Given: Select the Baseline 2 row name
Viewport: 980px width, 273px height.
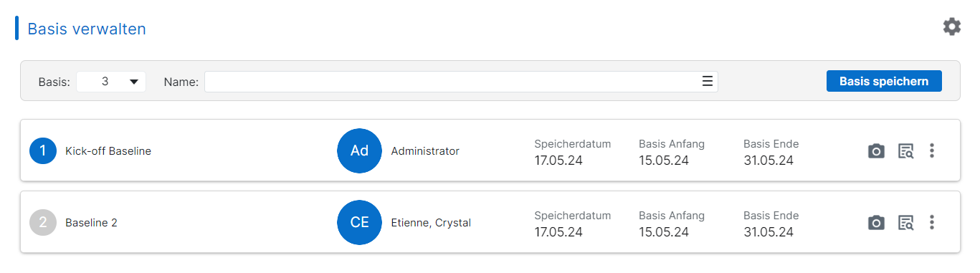Looking at the screenshot, I should click(91, 223).
